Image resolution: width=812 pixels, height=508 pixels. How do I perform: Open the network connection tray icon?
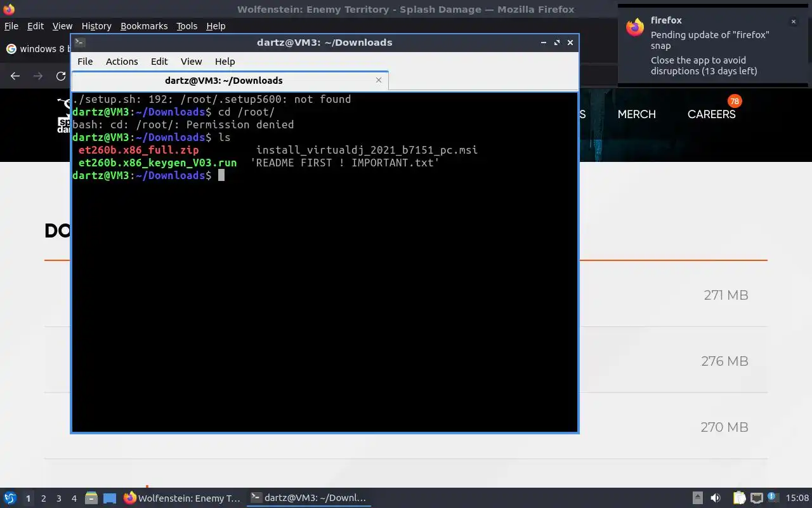(x=756, y=498)
